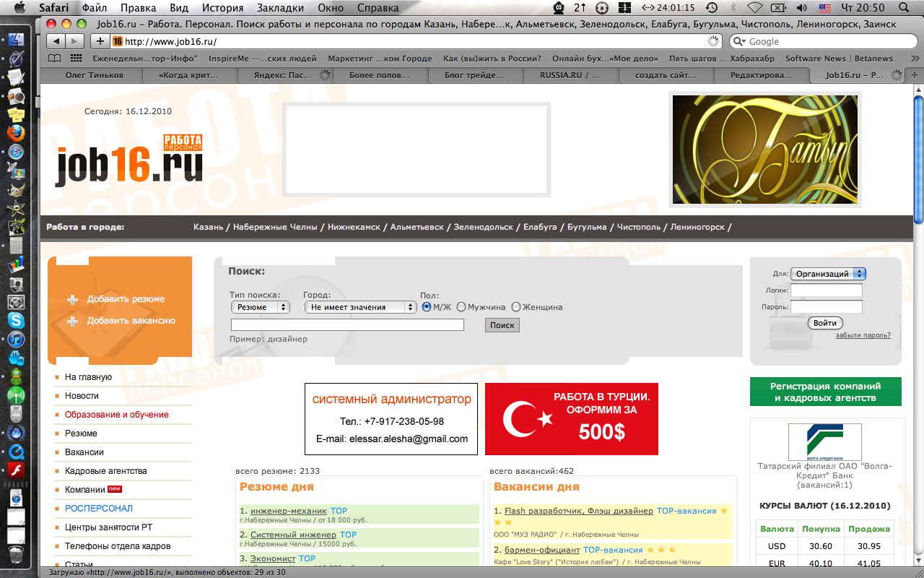924x578 pixels.
Task: Open Firefox from the Dock
Action: click(x=16, y=133)
